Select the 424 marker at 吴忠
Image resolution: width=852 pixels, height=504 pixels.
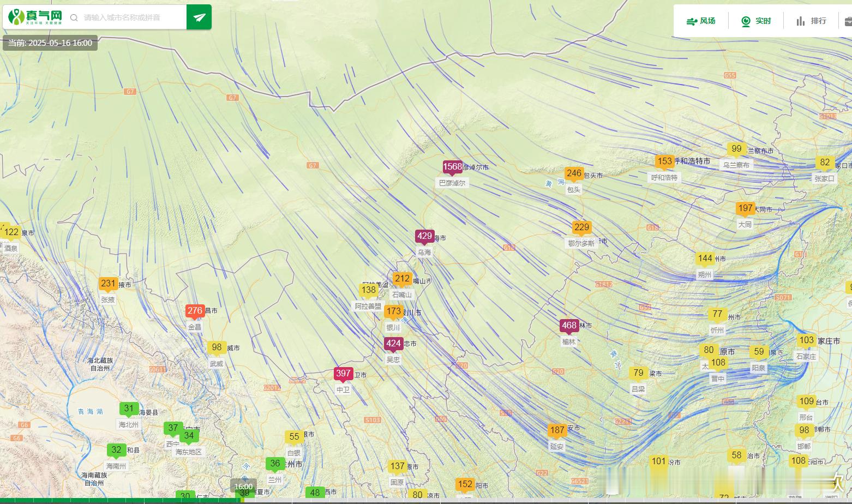[x=393, y=344]
